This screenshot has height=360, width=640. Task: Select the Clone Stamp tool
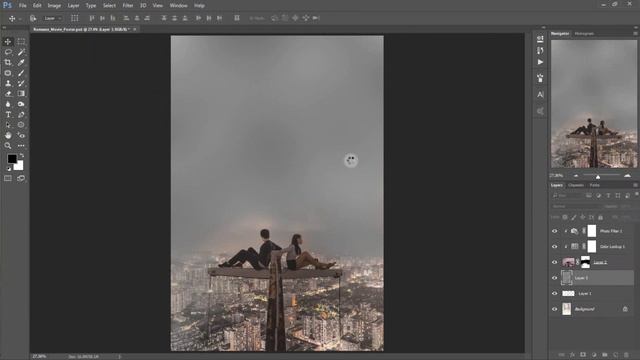[8, 83]
